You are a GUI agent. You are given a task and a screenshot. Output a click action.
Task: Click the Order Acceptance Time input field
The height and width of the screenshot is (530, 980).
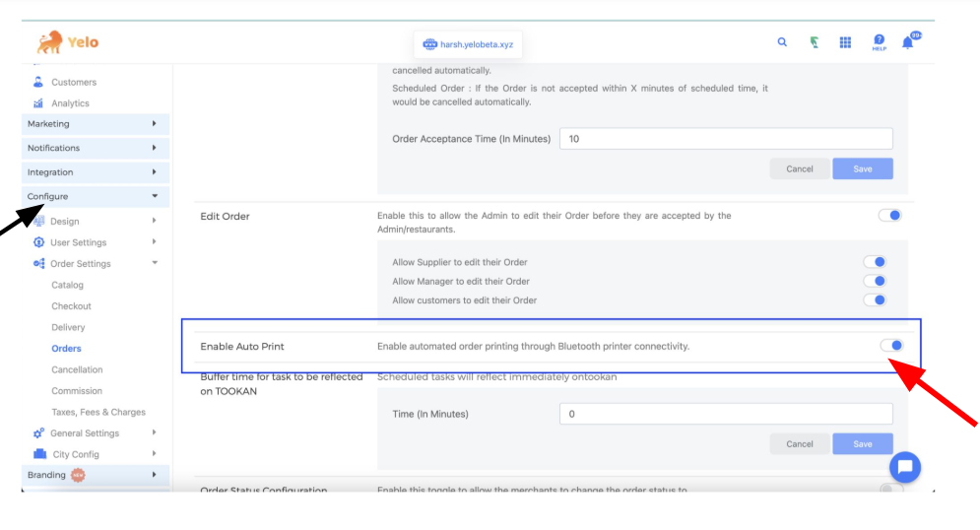pyautogui.click(x=725, y=139)
